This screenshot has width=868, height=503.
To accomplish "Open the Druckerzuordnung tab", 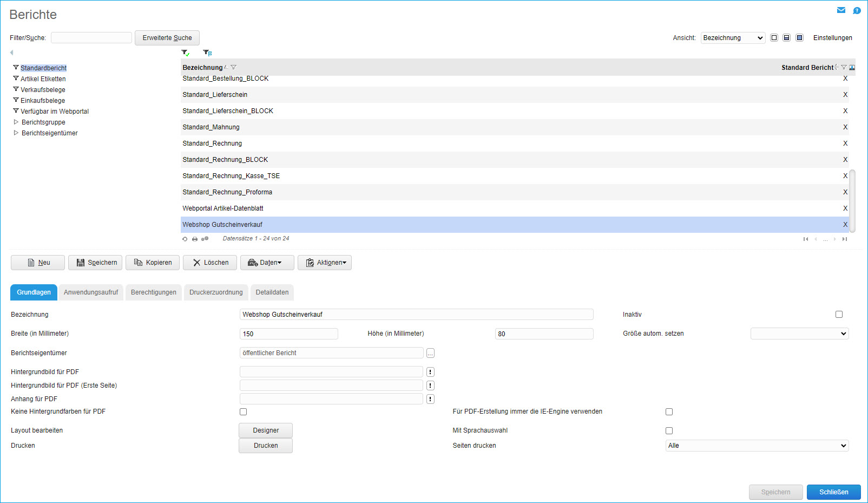I will click(x=216, y=292).
